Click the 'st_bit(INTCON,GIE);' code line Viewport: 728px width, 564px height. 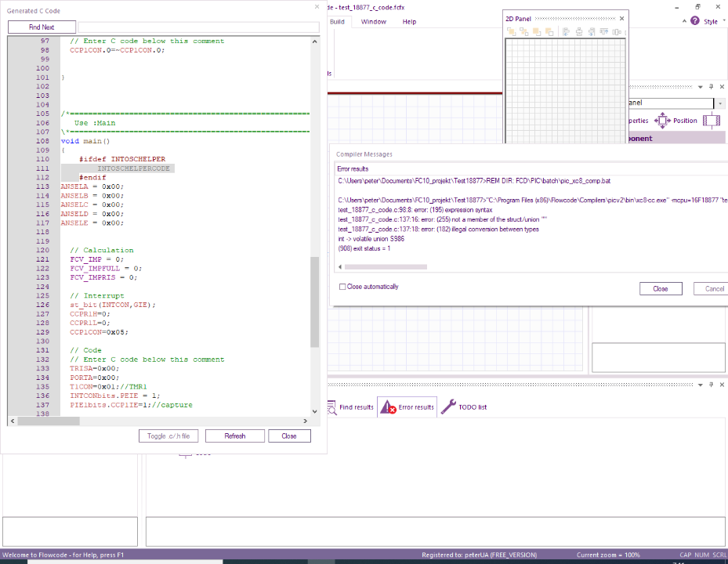click(x=113, y=305)
